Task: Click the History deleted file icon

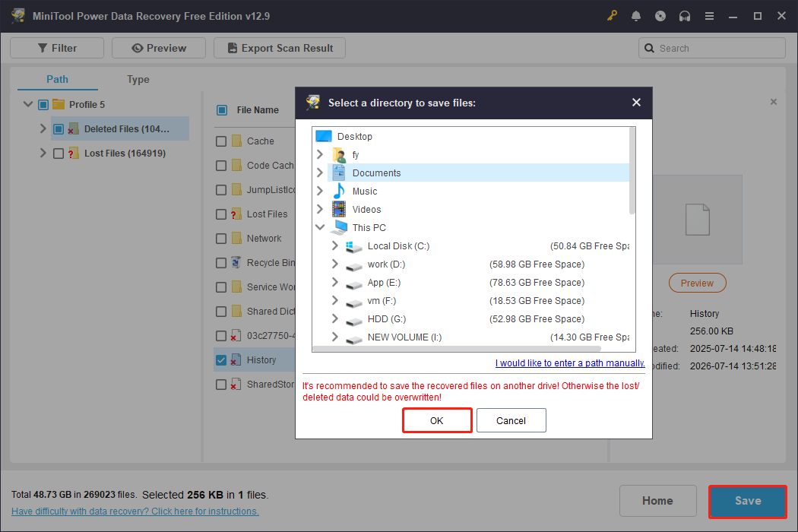Action: pos(236,359)
